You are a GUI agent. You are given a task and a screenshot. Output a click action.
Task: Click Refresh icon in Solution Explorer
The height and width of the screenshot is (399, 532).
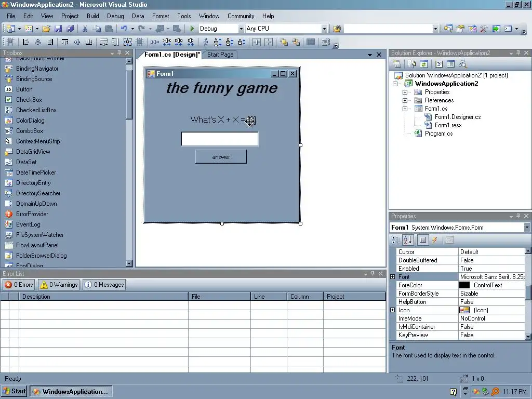click(424, 64)
